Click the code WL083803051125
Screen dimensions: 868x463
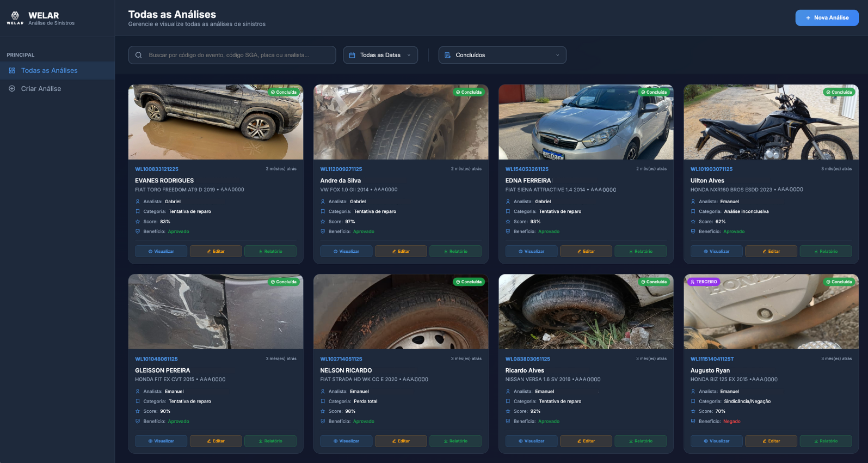[x=528, y=359]
